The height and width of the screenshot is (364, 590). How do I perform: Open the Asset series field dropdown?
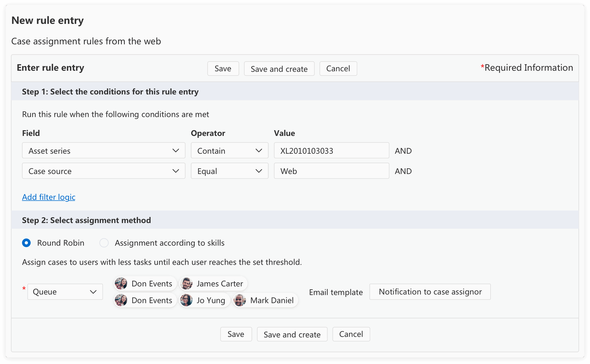pos(104,150)
